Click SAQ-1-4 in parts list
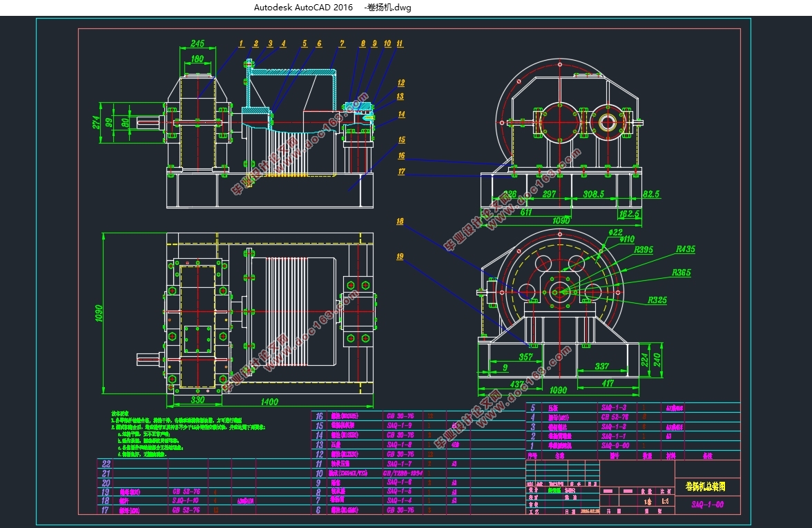This screenshot has height=528, width=812. pyautogui.click(x=400, y=500)
